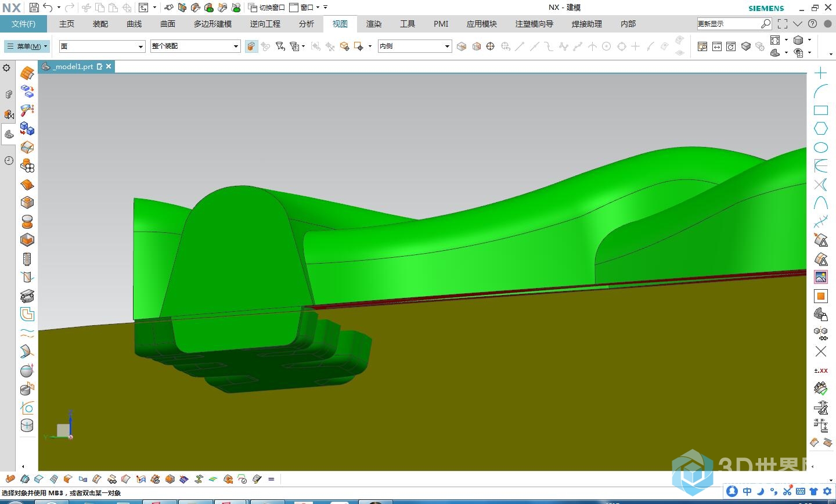The height and width of the screenshot is (504, 836).
Task: Open the 面 selection type filter dropdown
Action: coord(102,46)
